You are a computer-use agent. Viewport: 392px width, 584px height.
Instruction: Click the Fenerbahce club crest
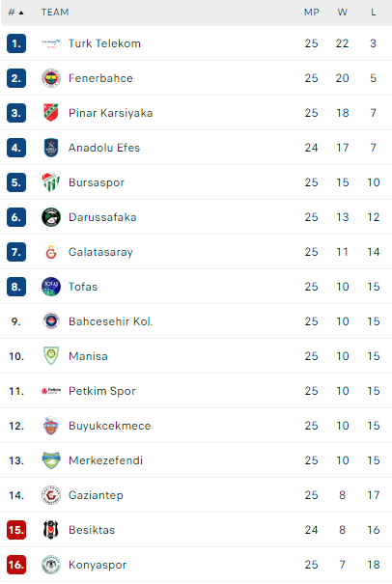point(50,78)
